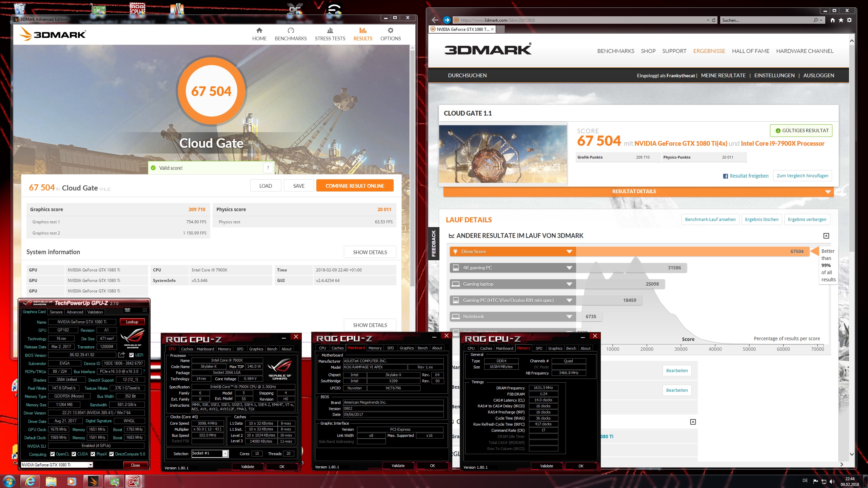The image size is (868, 488).
Task: Click the Facebook share icon
Action: [726, 176]
